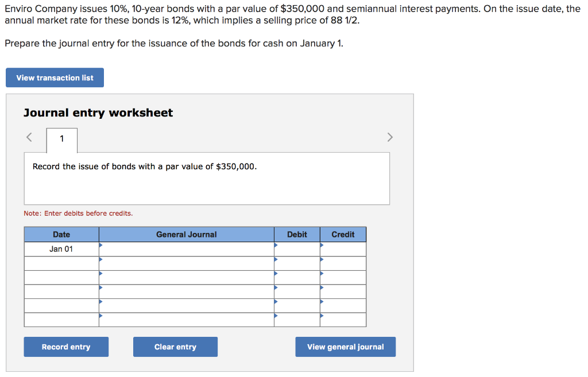Click the date cell in second row
The image size is (588, 377).
click(x=61, y=263)
